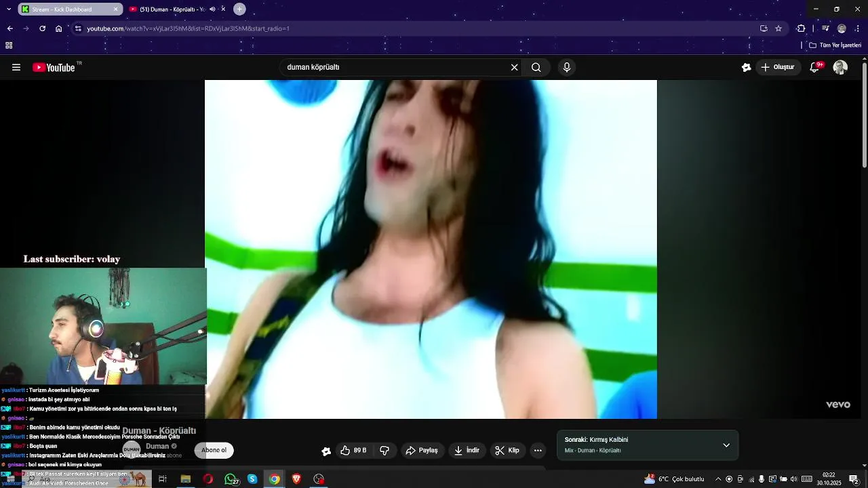Click the sparkle icon left of likes
Image resolution: width=868 pixels, height=488 pixels.
tap(326, 451)
